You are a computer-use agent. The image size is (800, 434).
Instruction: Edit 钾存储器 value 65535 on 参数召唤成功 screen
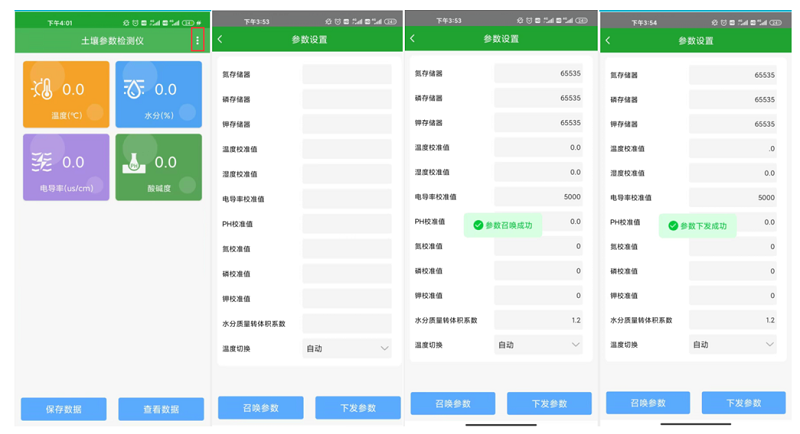click(538, 123)
